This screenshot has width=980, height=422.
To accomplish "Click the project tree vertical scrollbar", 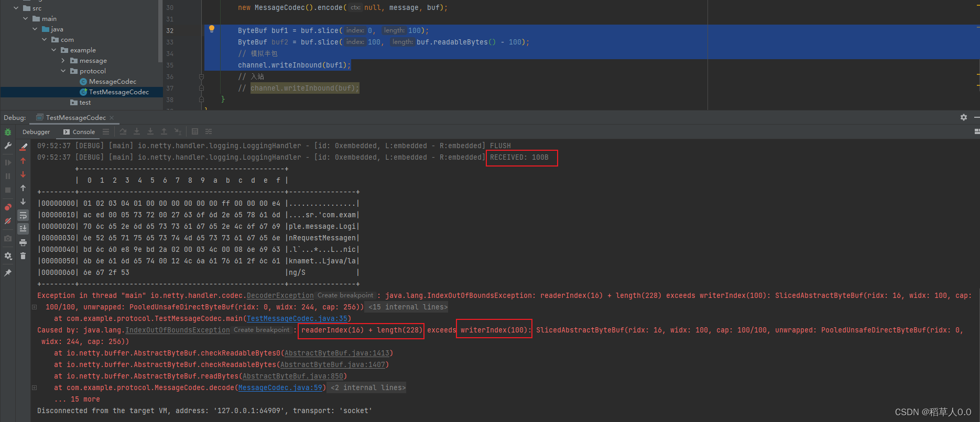I will click(x=160, y=30).
